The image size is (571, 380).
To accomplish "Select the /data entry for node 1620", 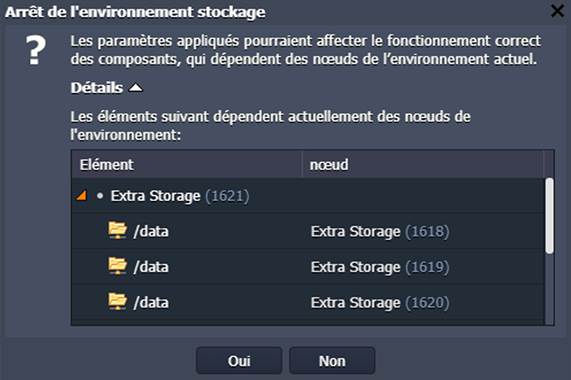I will 151,303.
